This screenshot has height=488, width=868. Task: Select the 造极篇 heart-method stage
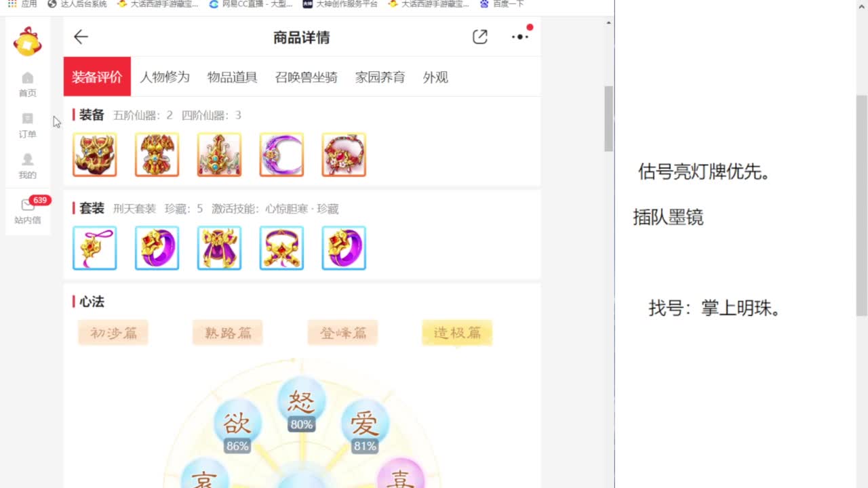point(457,333)
